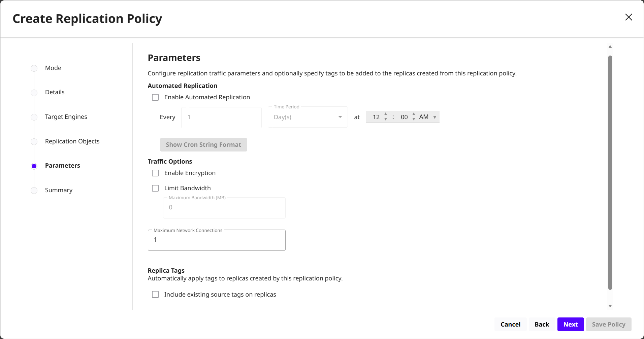Jump to the Replication Objects step
The width and height of the screenshot is (644, 339).
[x=72, y=141]
